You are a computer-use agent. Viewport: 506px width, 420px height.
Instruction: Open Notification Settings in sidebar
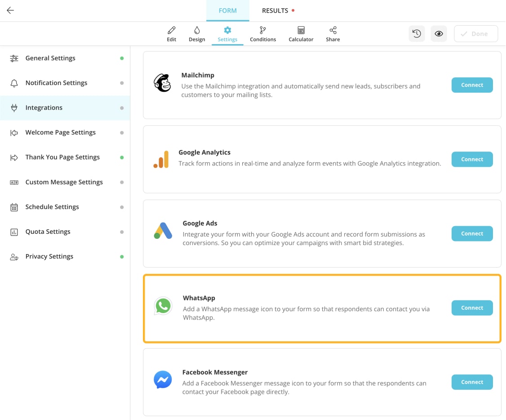[x=56, y=83]
